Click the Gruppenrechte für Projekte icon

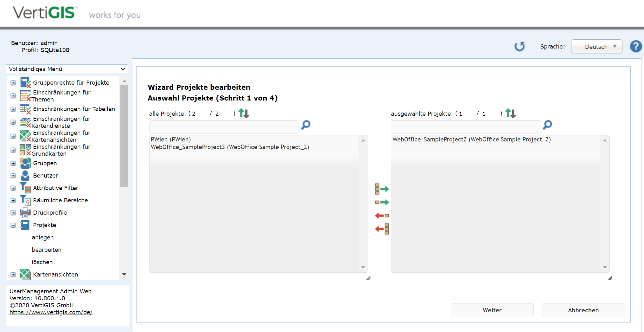[x=25, y=83]
